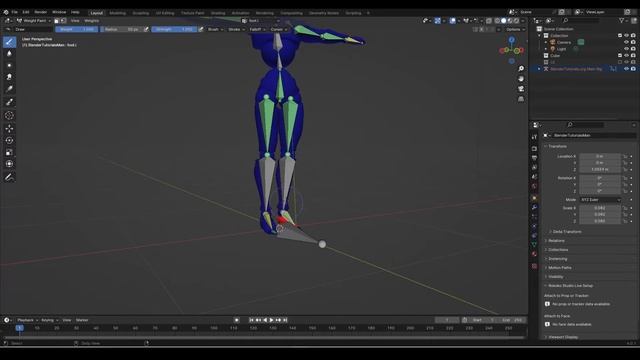Image resolution: width=640 pixels, height=360 pixels.
Task: Toggle X-ray display in viewport header
Action: coord(489,21)
